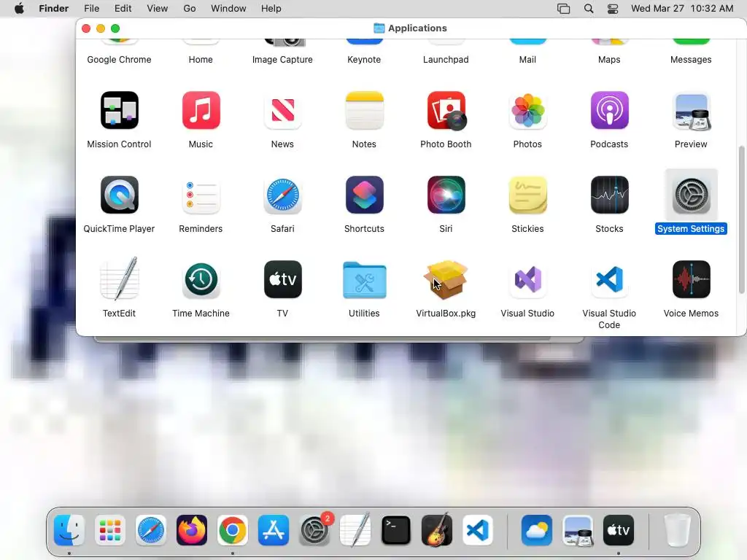The width and height of the screenshot is (747, 560).
Task: Open the Weather app in Dock
Action: [x=537, y=530]
